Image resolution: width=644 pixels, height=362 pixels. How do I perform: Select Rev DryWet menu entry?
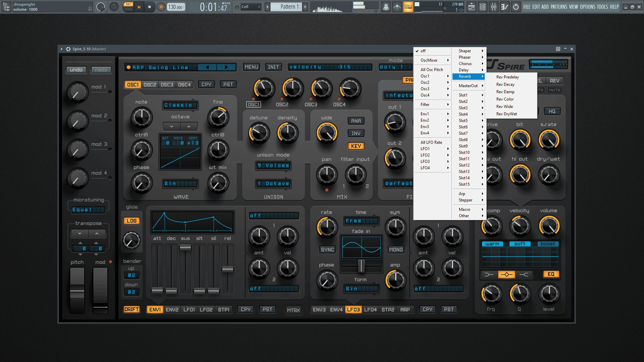[x=511, y=114]
